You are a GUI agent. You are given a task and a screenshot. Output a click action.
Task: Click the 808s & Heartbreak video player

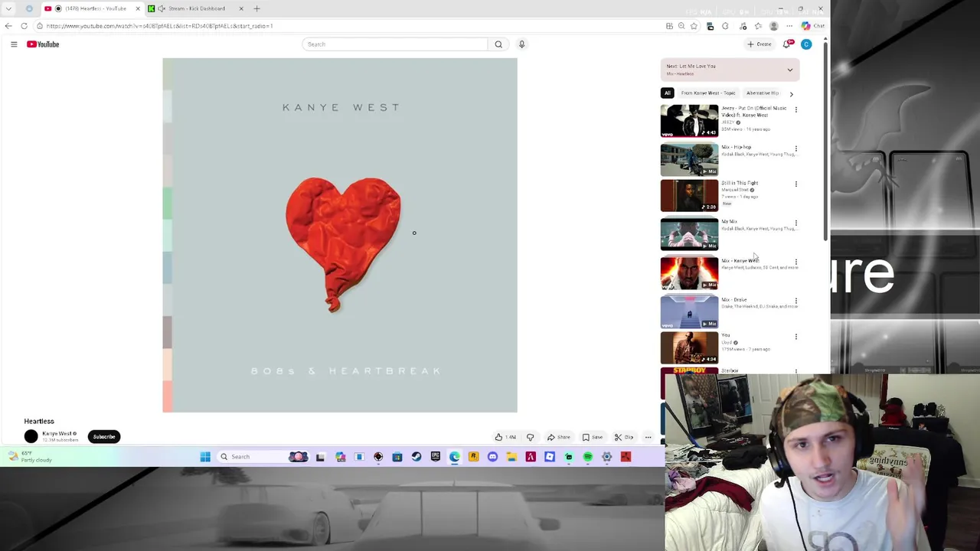coord(340,236)
